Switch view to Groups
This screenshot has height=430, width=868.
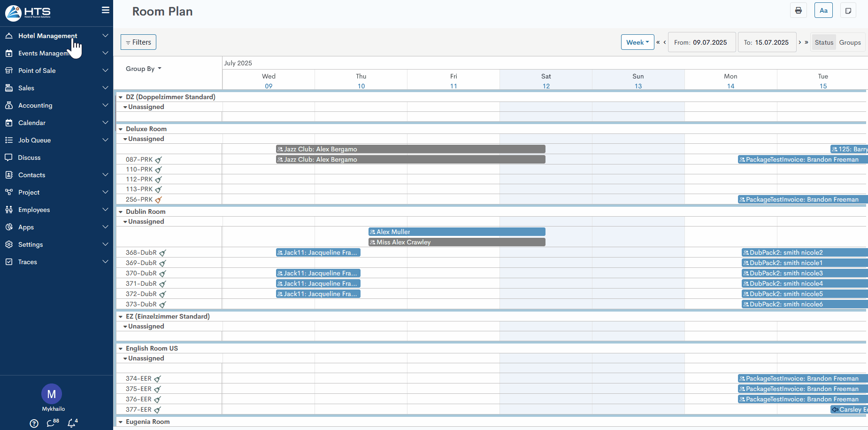point(850,42)
